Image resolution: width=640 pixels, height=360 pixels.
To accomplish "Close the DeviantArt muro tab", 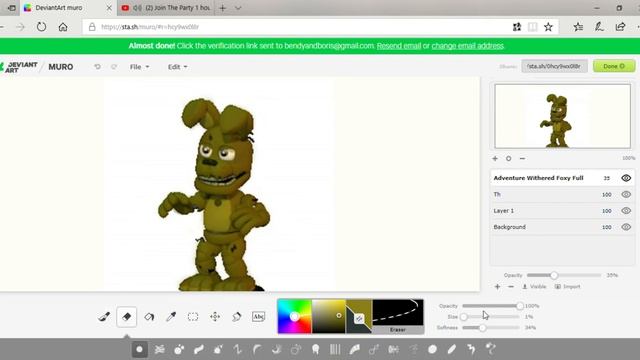I will click(x=109, y=8).
